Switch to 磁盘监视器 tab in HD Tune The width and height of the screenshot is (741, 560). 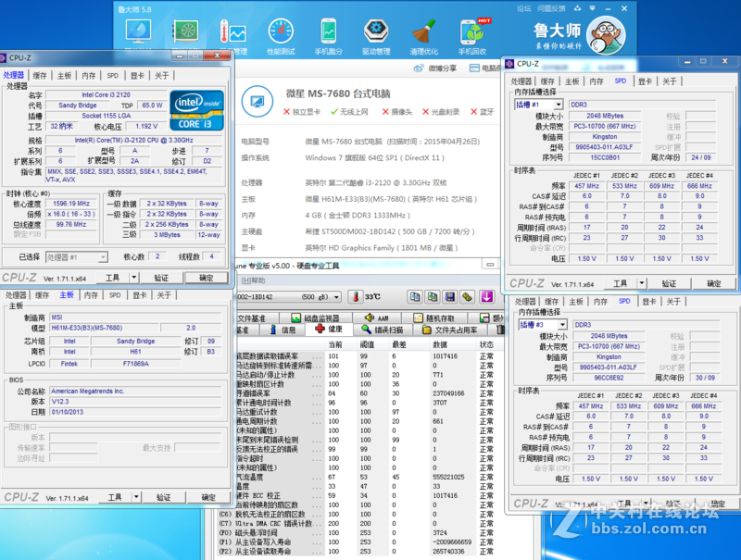(x=315, y=317)
